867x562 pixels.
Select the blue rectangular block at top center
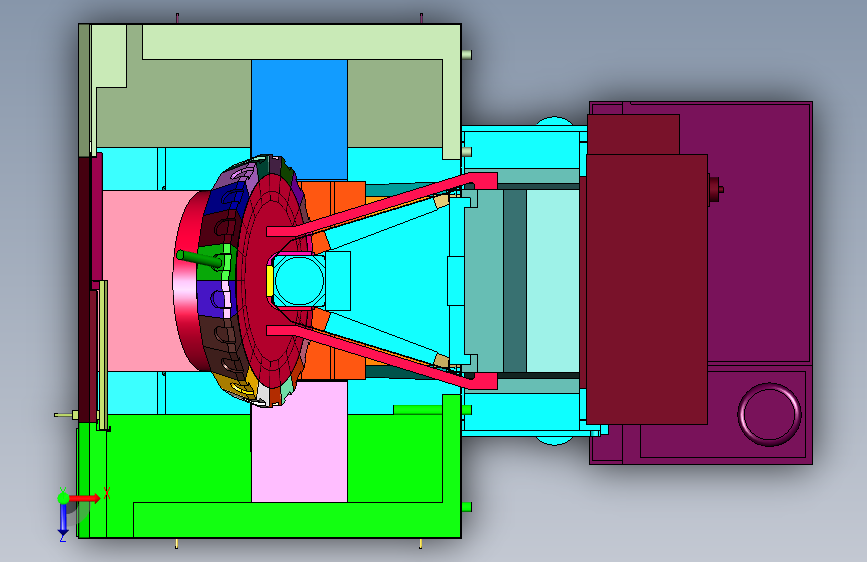coord(299,119)
